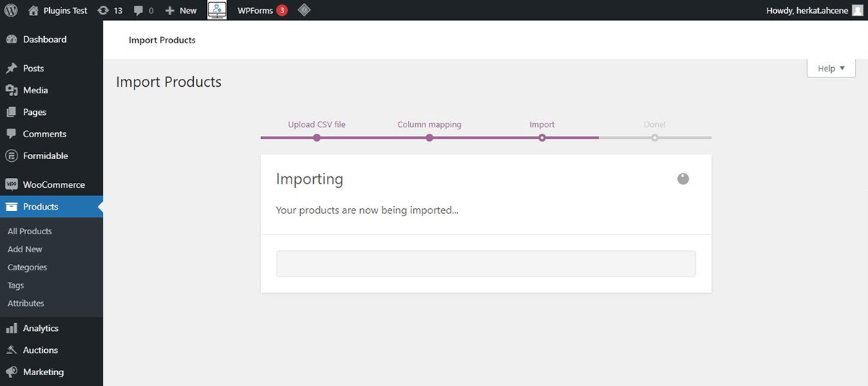The height and width of the screenshot is (386, 868).
Task: Click the Categories submenu link
Action: (x=27, y=267)
